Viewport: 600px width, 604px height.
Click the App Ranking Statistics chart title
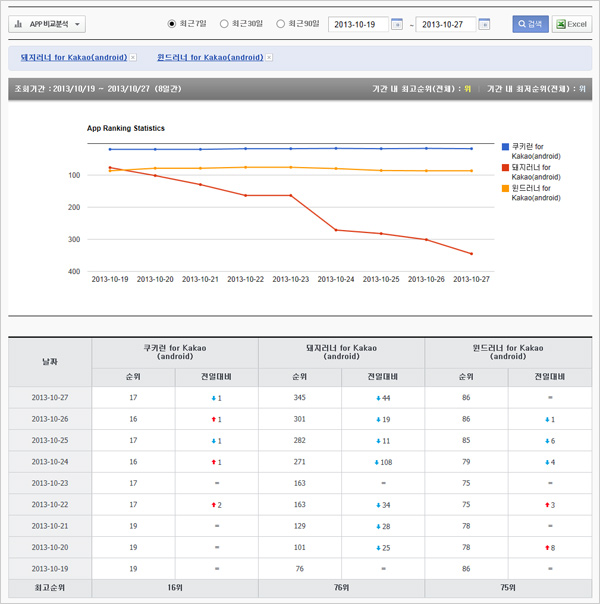[x=126, y=128]
